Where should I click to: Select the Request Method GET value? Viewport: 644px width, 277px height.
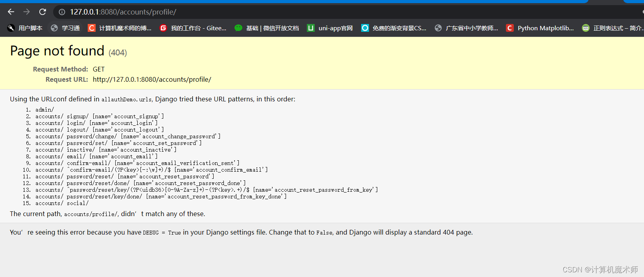click(99, 69)
